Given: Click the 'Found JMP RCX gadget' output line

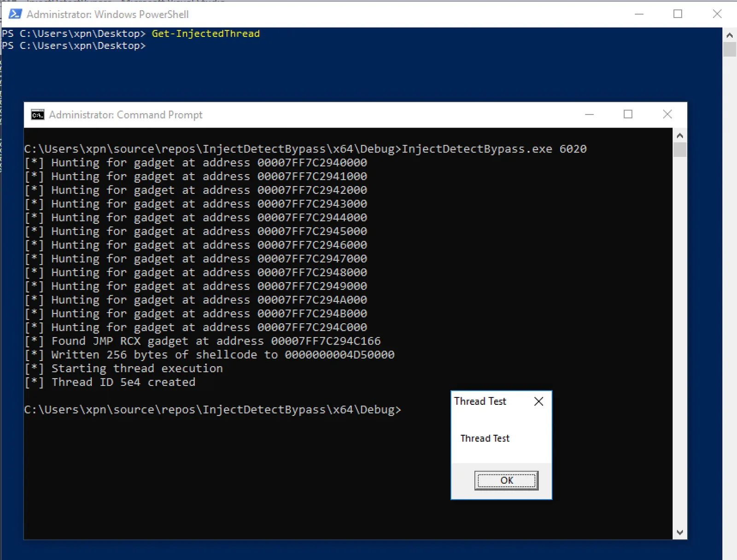Looking at the screenshot, I should tap(203, 341).
